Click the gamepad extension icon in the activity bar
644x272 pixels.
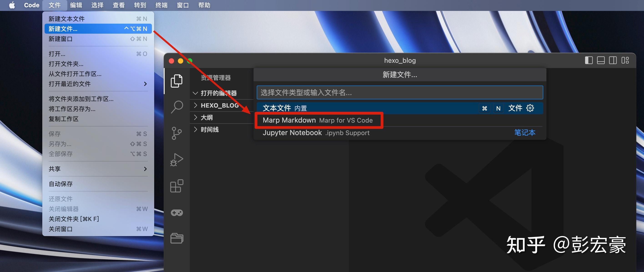(177, 212)
